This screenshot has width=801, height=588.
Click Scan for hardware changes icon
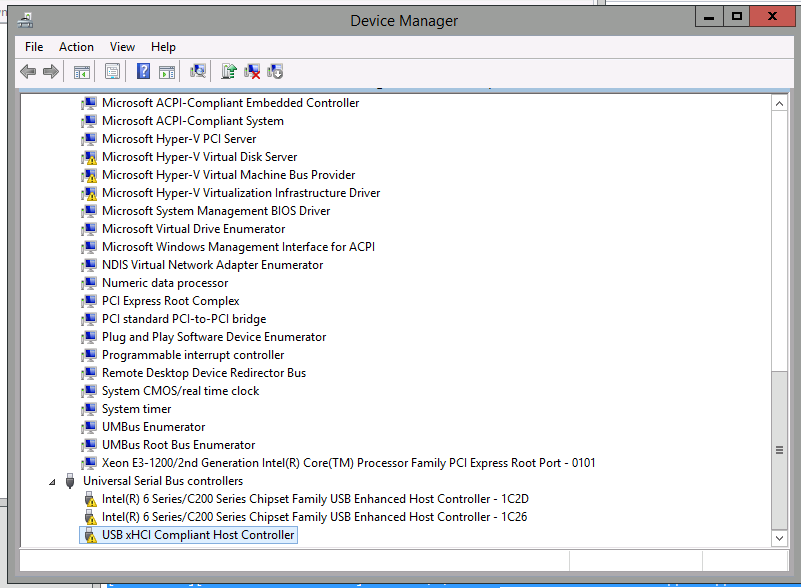pyautogui.click(x=198, y=71)
